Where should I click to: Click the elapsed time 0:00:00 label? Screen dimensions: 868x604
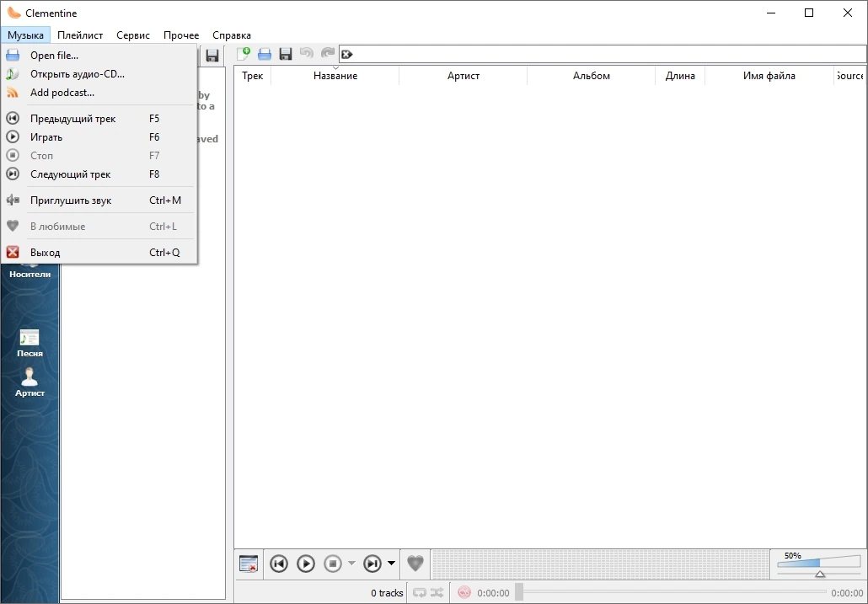coord(493,593)
